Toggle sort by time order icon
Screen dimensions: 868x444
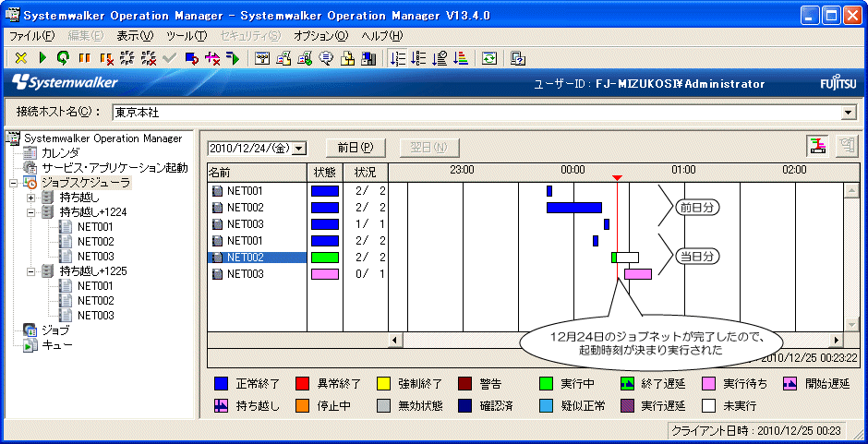pos(440,58)
